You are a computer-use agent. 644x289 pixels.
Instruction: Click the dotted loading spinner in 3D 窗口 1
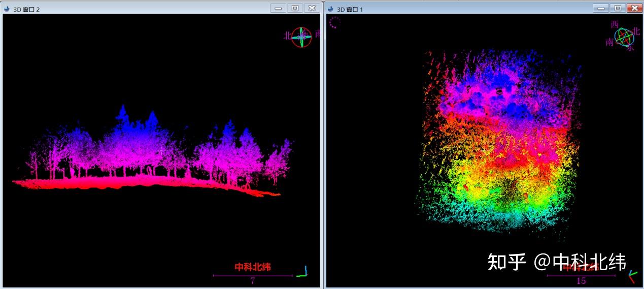(x=334, y=22)
